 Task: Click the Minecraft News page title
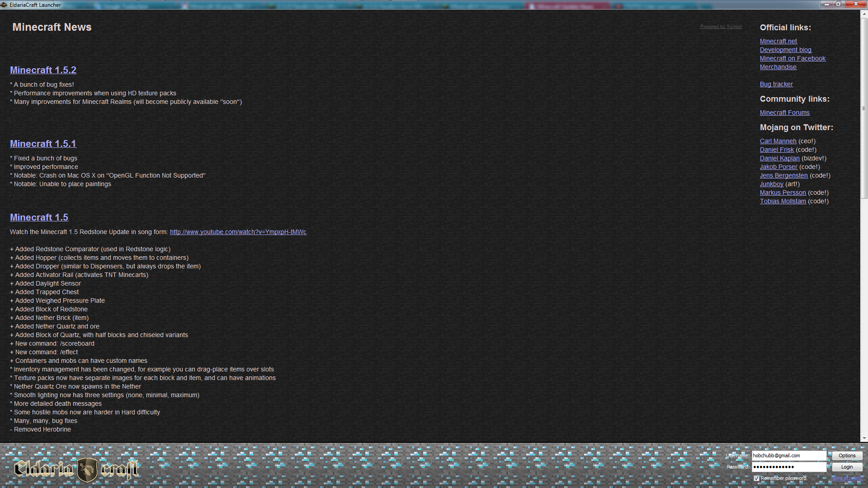click(x=52, y=27)
